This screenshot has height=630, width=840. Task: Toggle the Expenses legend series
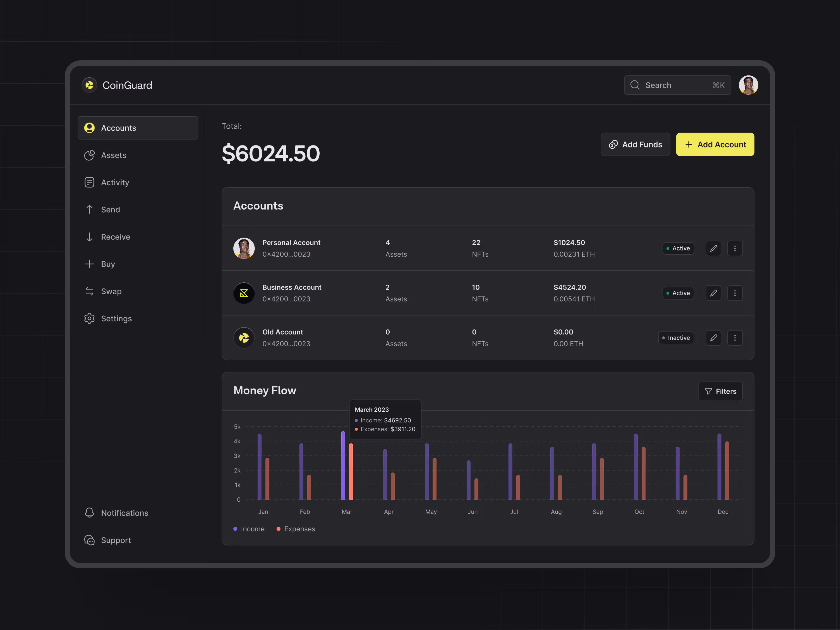(296, 529)
